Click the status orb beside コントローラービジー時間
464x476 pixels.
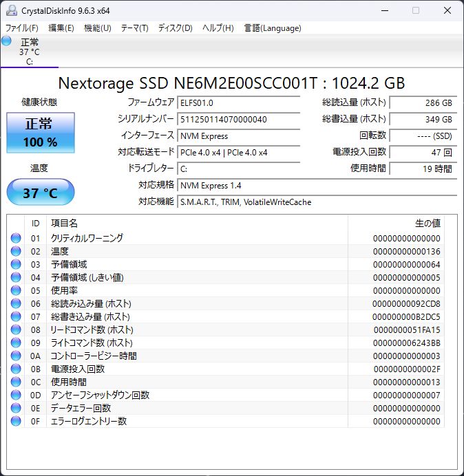coord(16,356)
